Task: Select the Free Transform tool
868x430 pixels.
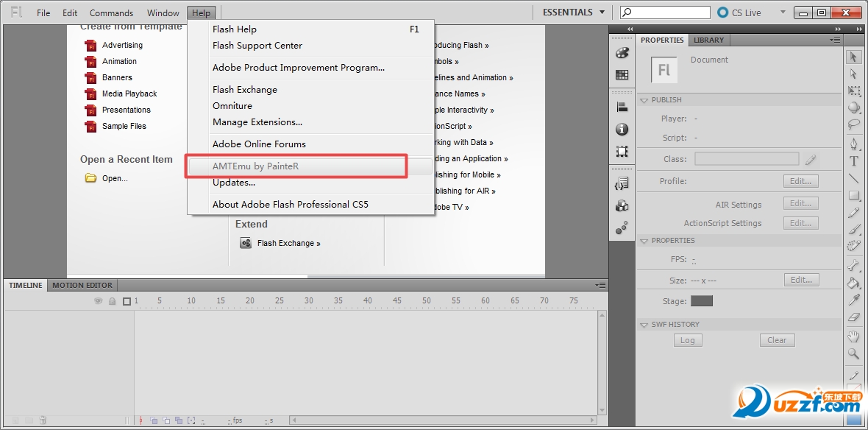Action: point(853,91)
